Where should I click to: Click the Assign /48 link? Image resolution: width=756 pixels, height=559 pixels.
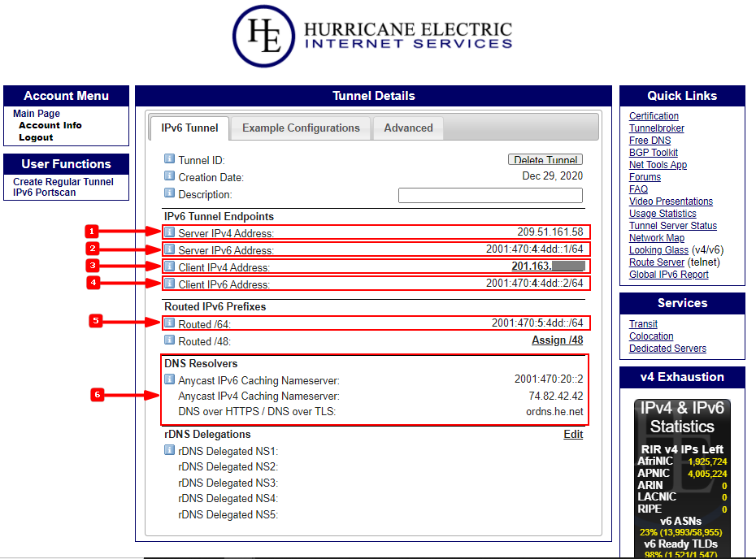(558, 340)
